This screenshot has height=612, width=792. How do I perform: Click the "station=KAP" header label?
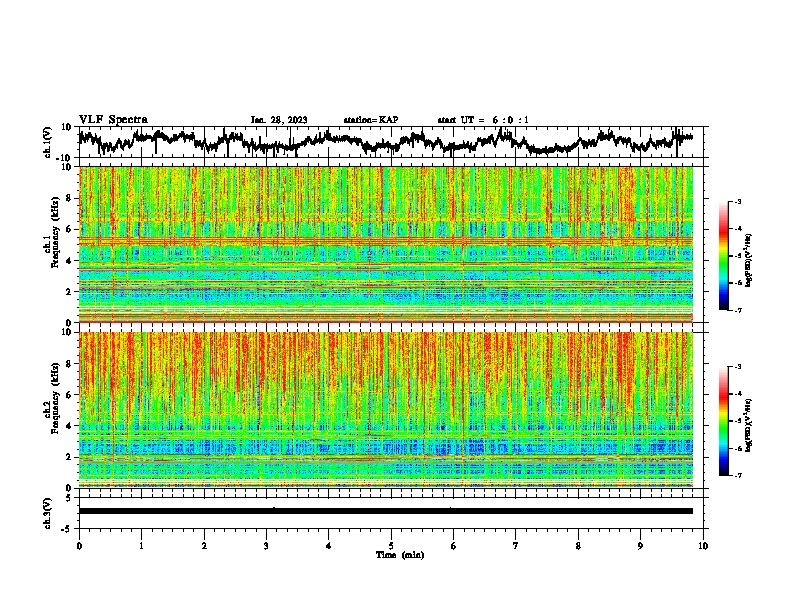pos(371,120)
